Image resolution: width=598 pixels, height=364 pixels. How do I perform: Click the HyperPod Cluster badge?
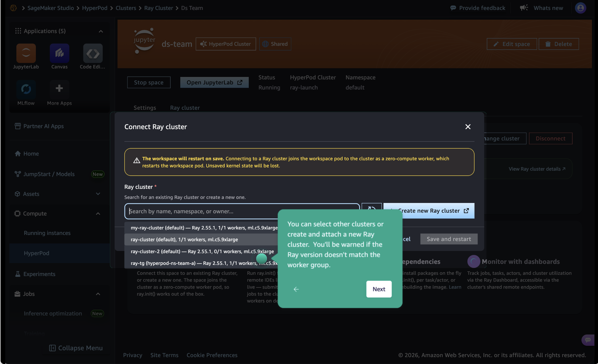pyautogui.click(x=226, y=44)
